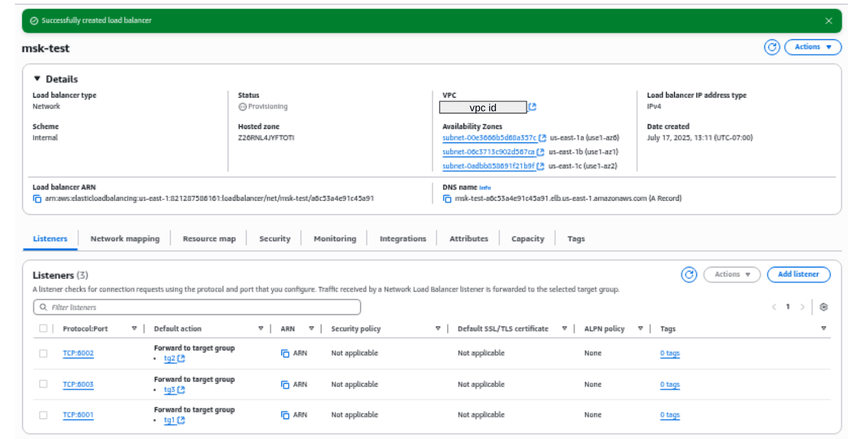
Task: Dismiss the green success notification banner
Action: [828, 20]
